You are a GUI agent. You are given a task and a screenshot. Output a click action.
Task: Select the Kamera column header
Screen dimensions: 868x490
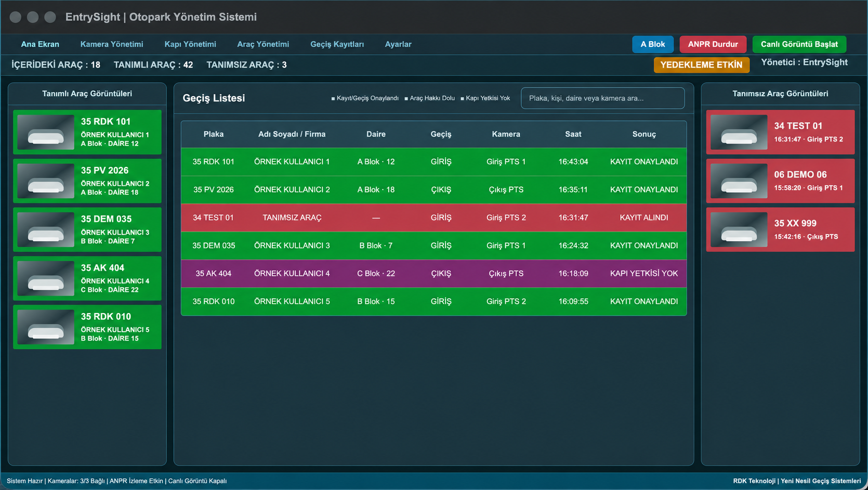(x=506, y=134)
